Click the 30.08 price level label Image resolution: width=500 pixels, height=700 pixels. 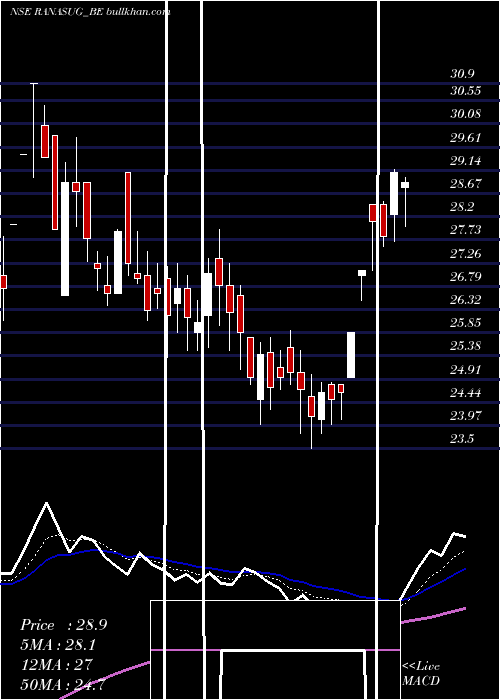tap(466, 114)
